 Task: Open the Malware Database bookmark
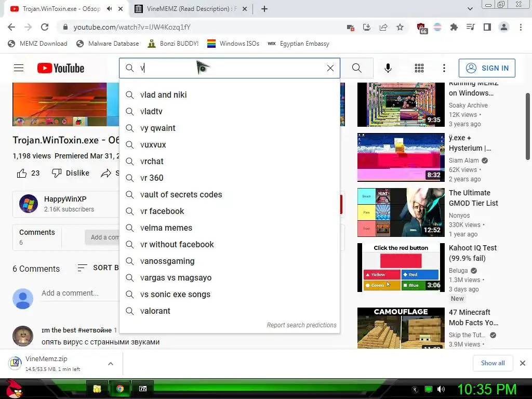[x=108, y=44]
